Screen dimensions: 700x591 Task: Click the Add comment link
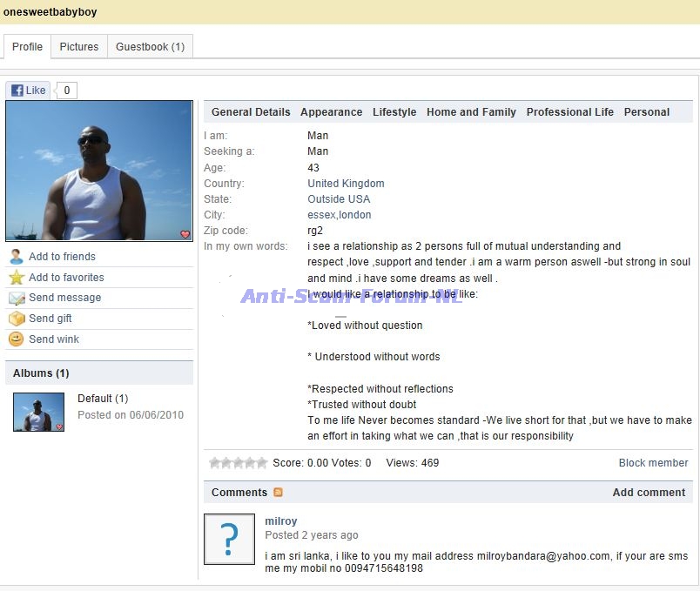[649, 493]
